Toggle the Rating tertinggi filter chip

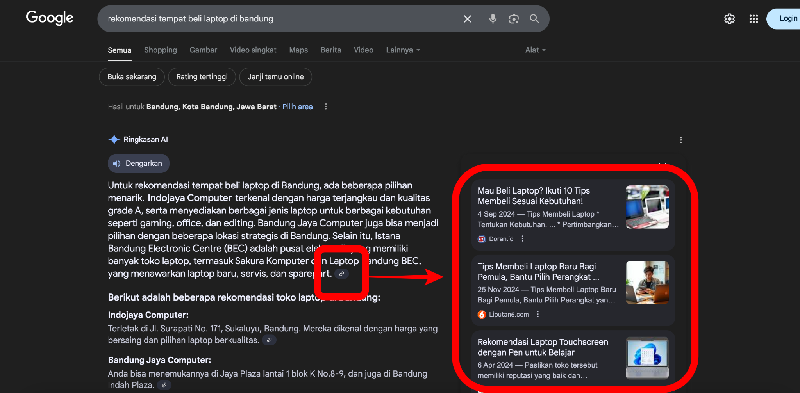[x=202, y=77]
